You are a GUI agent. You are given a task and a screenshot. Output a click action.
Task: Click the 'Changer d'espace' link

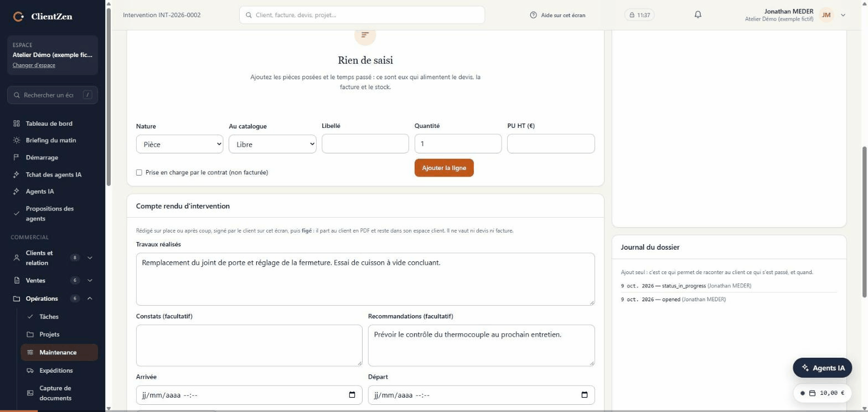point(34,65)
